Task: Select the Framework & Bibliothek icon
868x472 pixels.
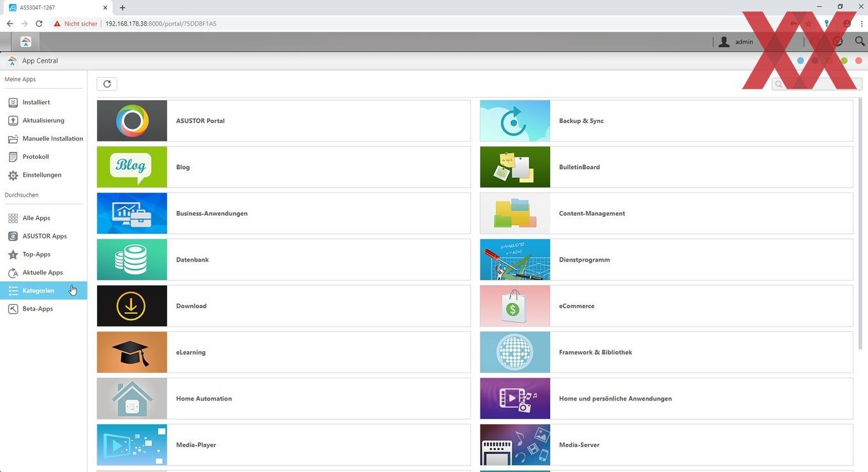Action: coord(515,352)
